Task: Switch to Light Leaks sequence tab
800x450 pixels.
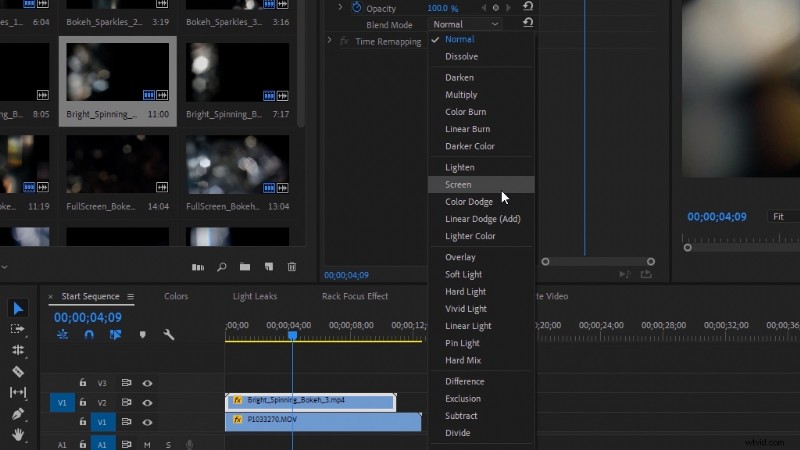Action: pos(255,296)
